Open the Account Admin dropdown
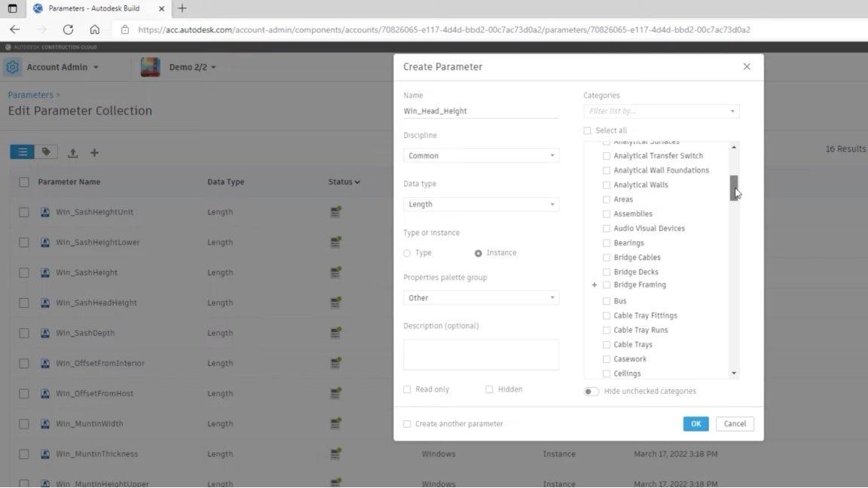868x488 pixels. (x=63, y=67)
